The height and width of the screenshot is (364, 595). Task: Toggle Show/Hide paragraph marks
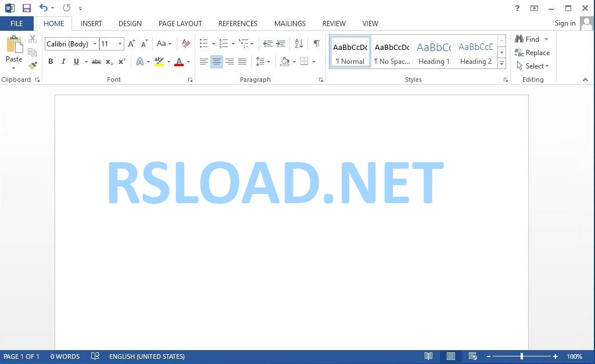(x=316, y=43)
